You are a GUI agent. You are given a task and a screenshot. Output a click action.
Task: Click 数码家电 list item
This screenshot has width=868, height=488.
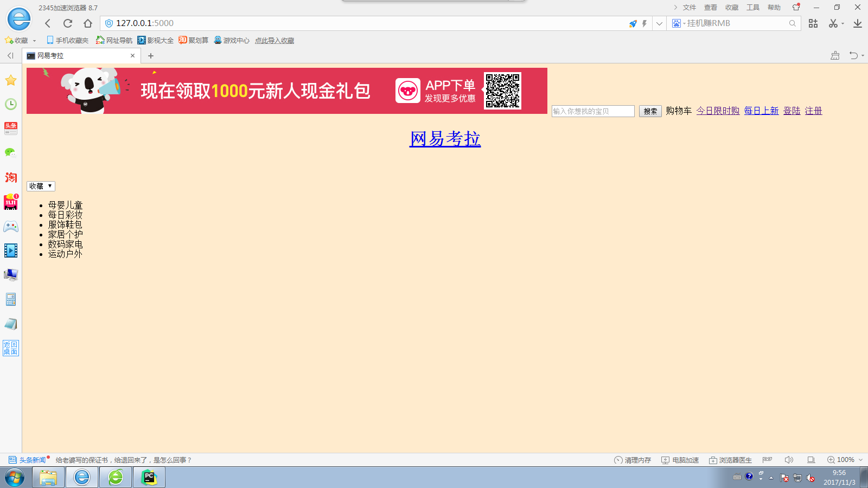(65, 244)
